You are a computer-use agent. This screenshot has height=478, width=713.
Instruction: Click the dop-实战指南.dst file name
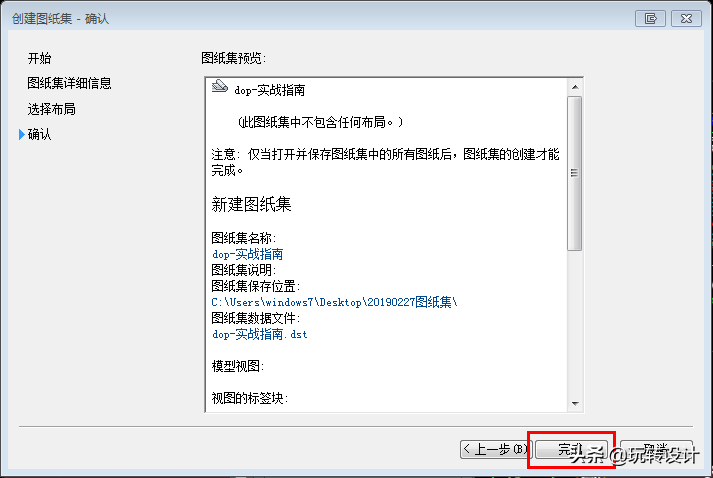260,334
